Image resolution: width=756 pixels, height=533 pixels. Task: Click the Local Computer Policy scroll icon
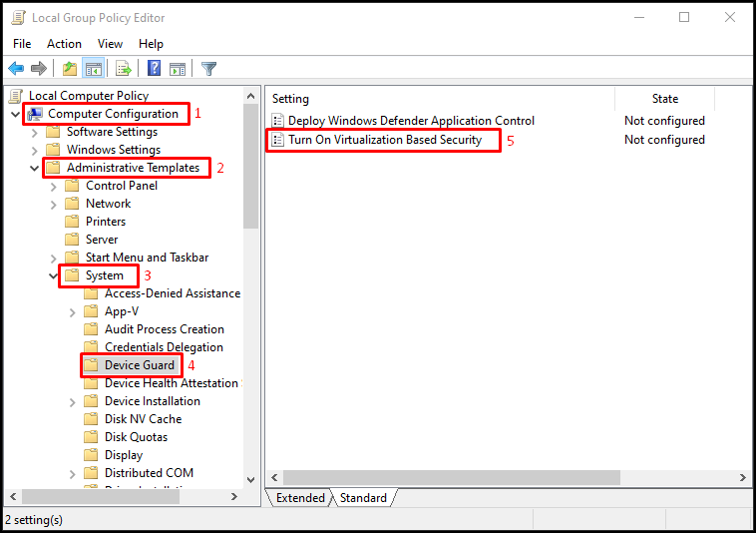coord(16,96)
